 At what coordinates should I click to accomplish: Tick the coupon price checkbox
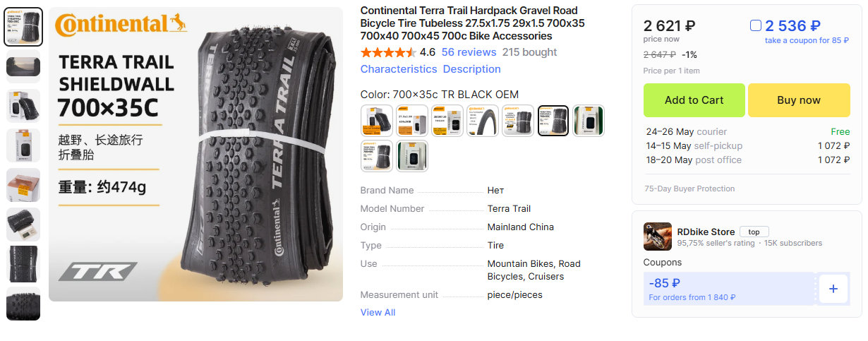756,26
